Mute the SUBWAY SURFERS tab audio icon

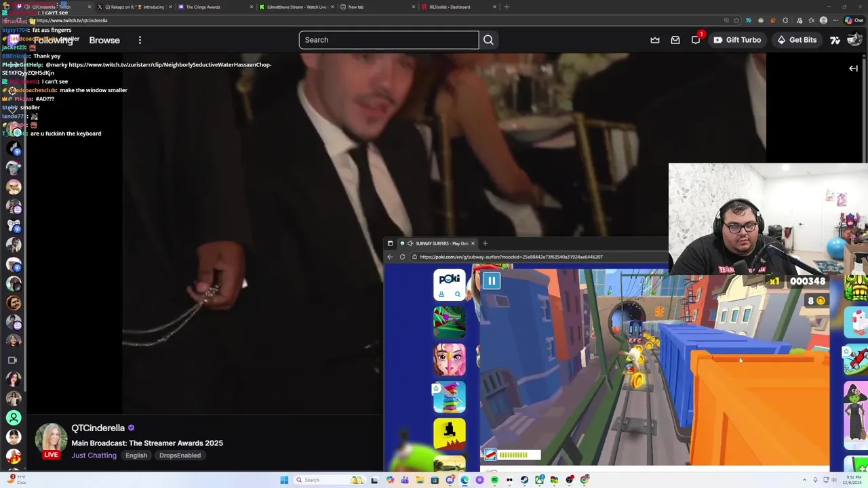point(410,243)
